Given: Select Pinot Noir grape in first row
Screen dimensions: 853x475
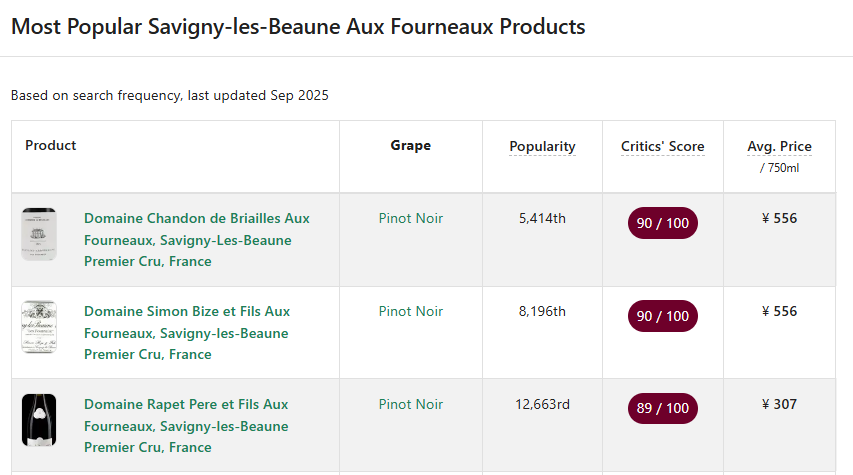Looking at the screenshot, I should tap(410, 219).
